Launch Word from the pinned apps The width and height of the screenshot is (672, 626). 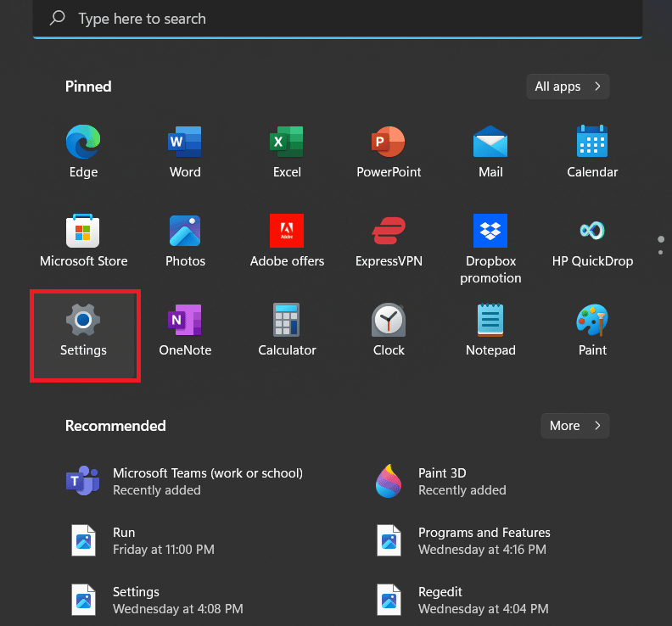pos(185,151)
